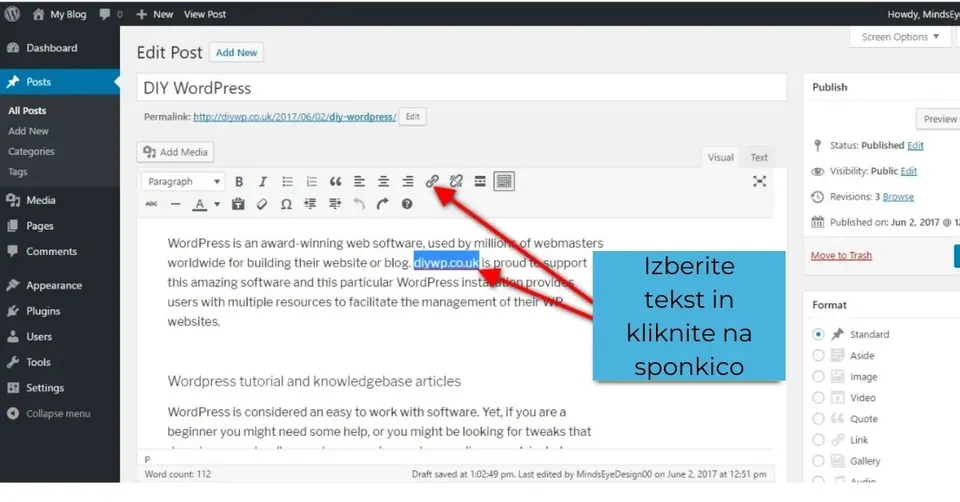Select the Video post format
Viewport: 960px width, 502px height.
coord(818,397)
